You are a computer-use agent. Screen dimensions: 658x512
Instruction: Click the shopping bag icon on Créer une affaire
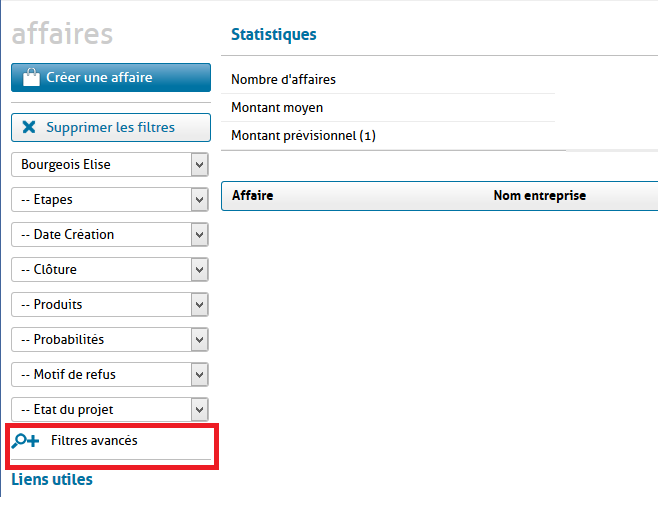point(30,77)
